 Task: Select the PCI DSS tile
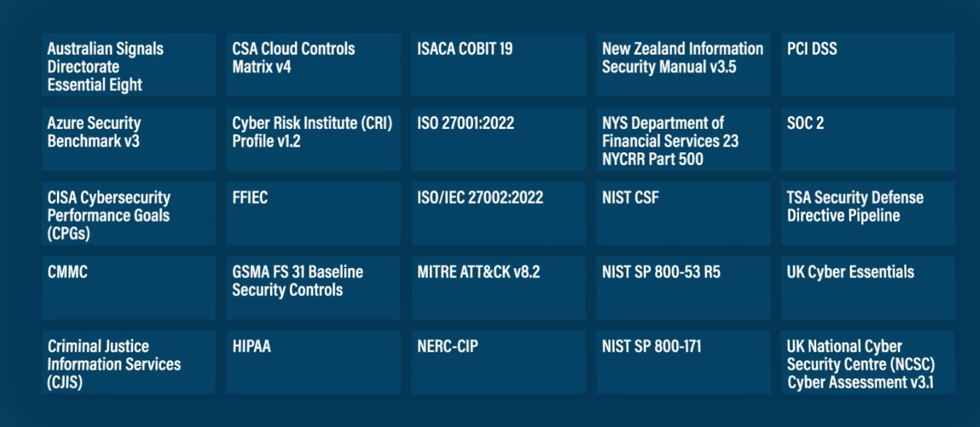tap(868, 65)
